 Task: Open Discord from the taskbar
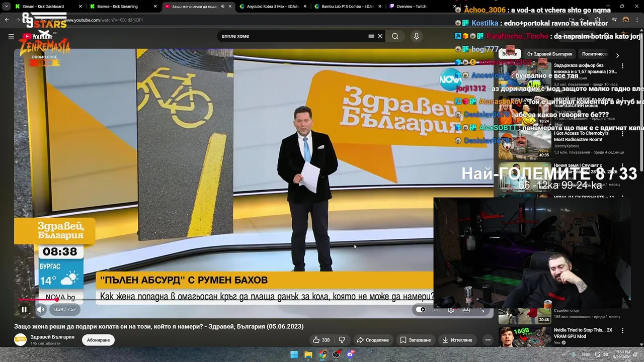350,354
